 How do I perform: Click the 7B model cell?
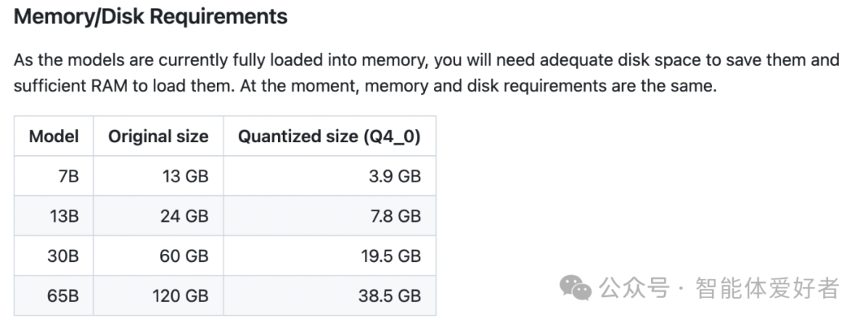(54, 176)
